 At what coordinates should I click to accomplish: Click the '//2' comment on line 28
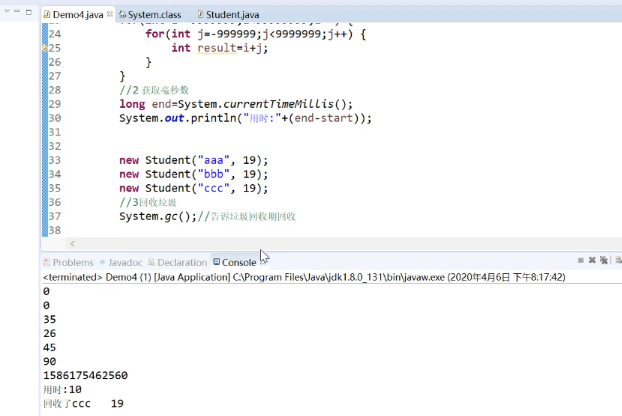pyautogui.click(x=154, y=90)
